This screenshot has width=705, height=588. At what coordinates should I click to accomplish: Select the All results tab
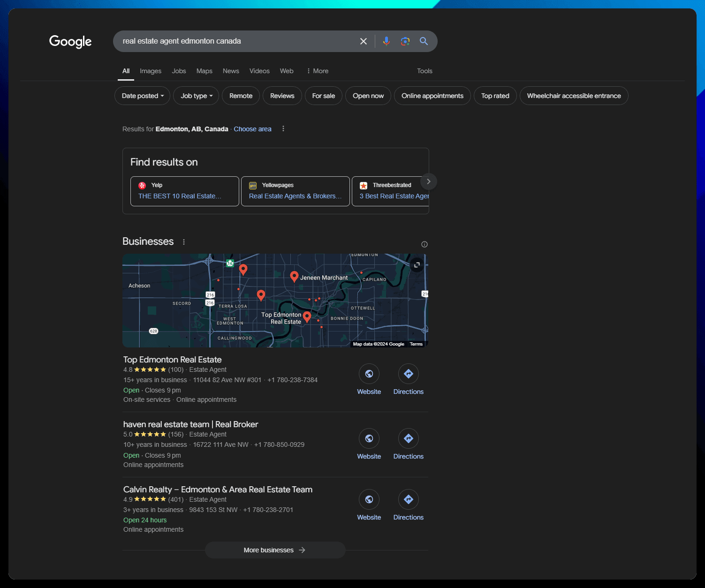click(126, 71)
